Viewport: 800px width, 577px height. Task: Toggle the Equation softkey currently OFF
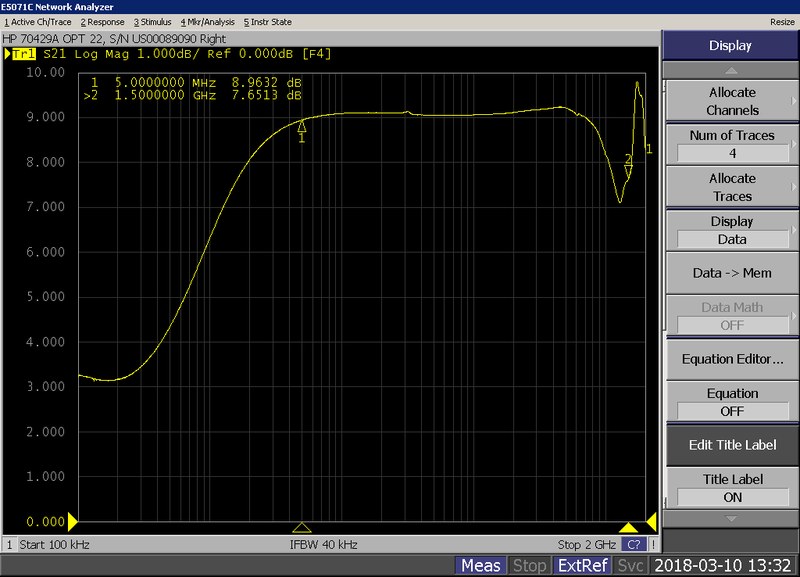[732, 402]
